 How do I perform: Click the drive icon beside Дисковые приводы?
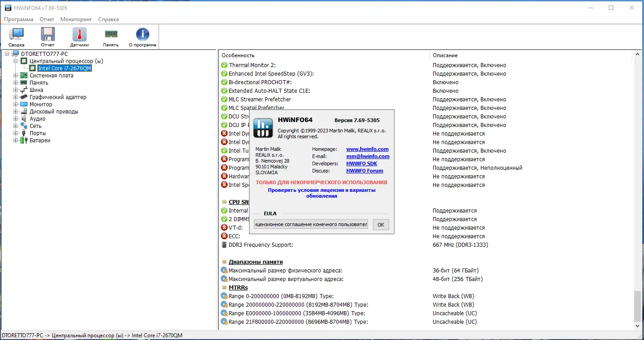point(24,112)
